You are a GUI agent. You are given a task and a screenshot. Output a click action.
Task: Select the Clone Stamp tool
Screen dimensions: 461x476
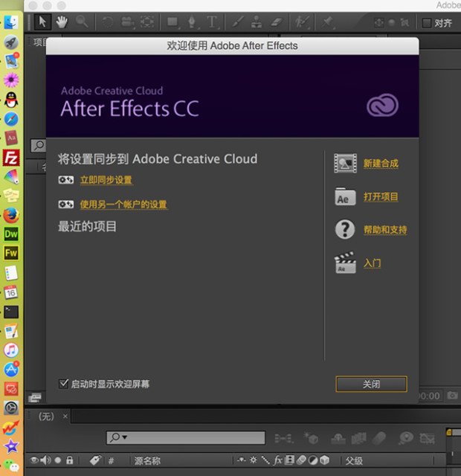(x=257, y=22)
